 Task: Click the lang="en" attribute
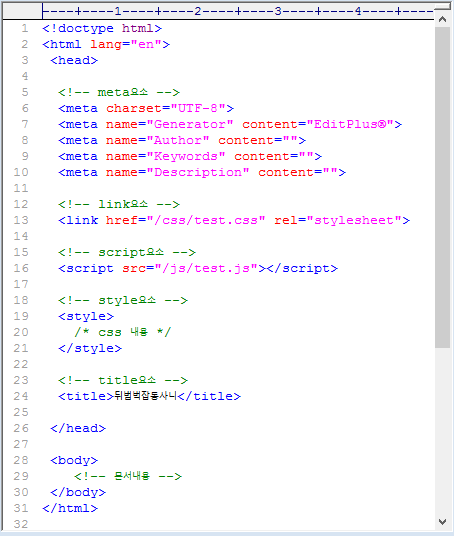[x=126, y=44]
